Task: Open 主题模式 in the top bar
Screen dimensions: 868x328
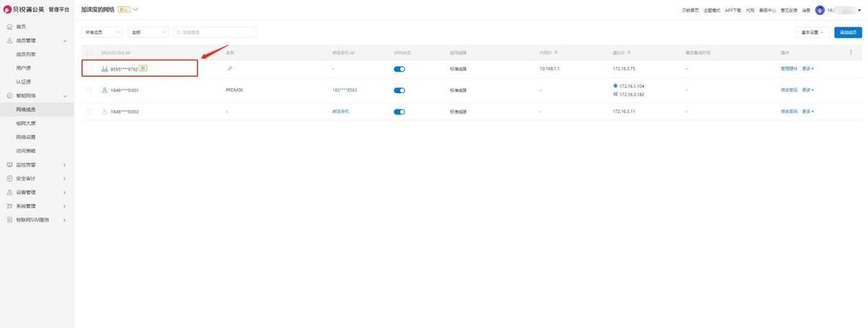Action: click(x=712, y=10)
